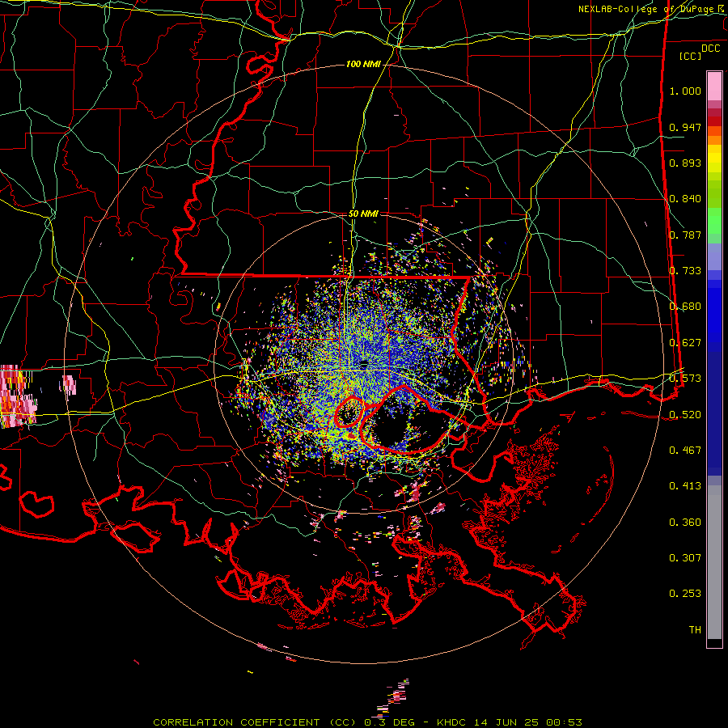Select the 0.947 legend value
The width and height of the screenshot is (728, 728).
pos(685,127)
